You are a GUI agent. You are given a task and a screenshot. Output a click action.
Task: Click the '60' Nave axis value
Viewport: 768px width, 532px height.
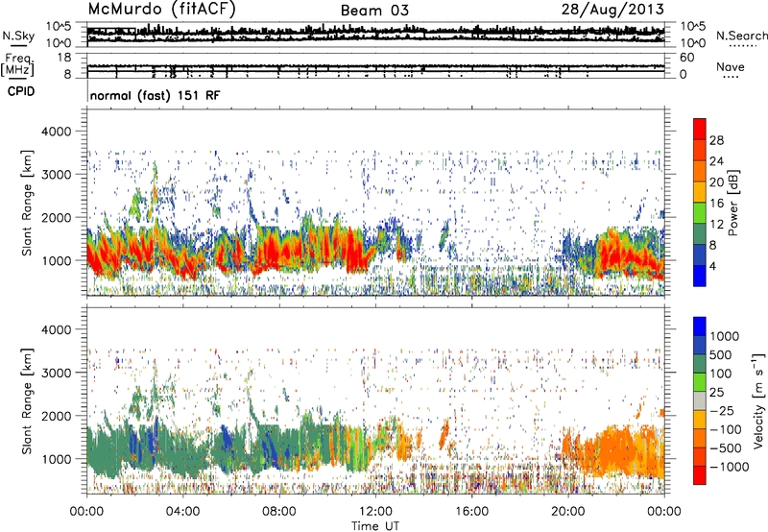(686, 58)
